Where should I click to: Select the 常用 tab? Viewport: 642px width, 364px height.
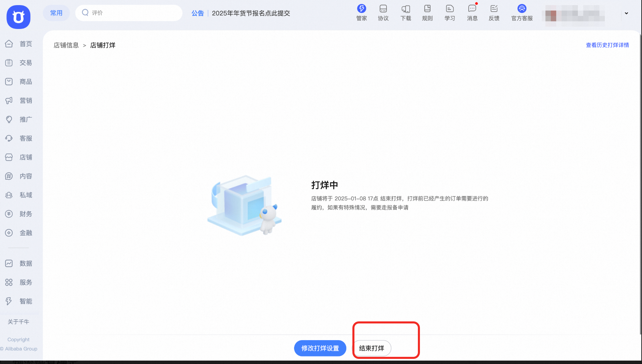[x=56, y=13]
